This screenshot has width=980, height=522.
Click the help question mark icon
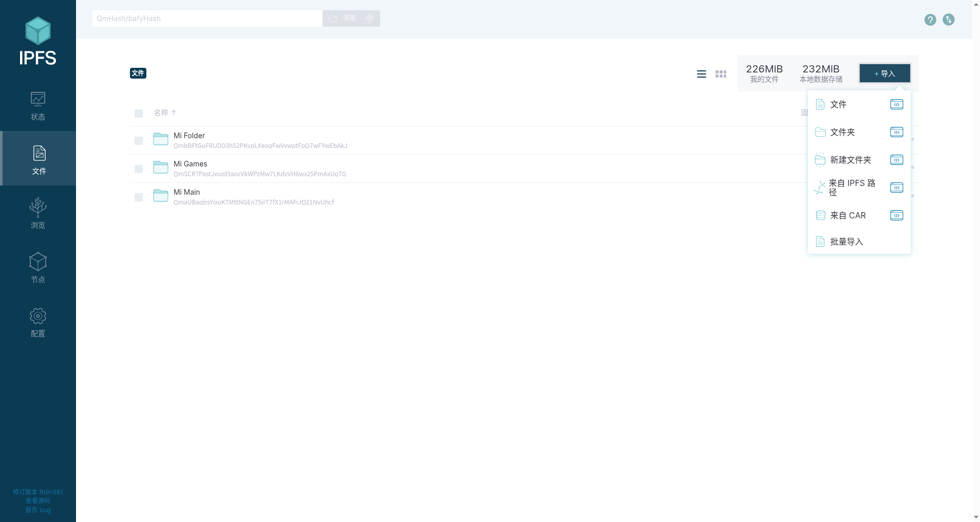click(930, 20)
